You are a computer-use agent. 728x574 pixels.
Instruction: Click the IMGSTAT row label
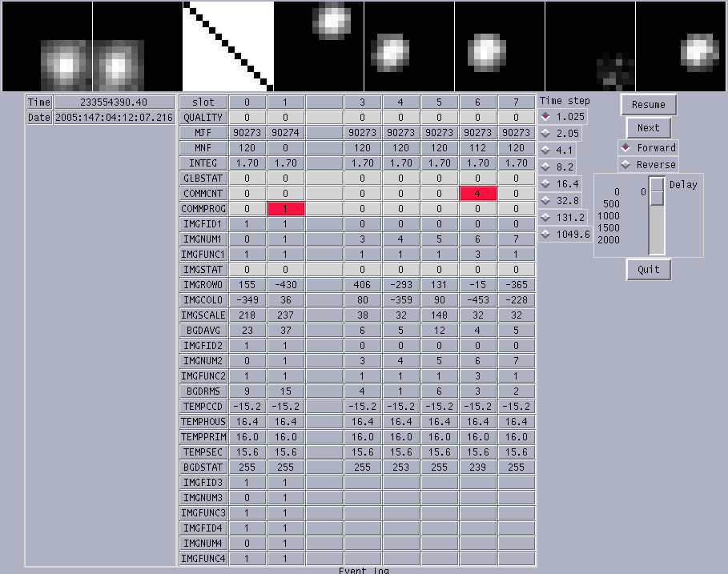click(203, 270)
